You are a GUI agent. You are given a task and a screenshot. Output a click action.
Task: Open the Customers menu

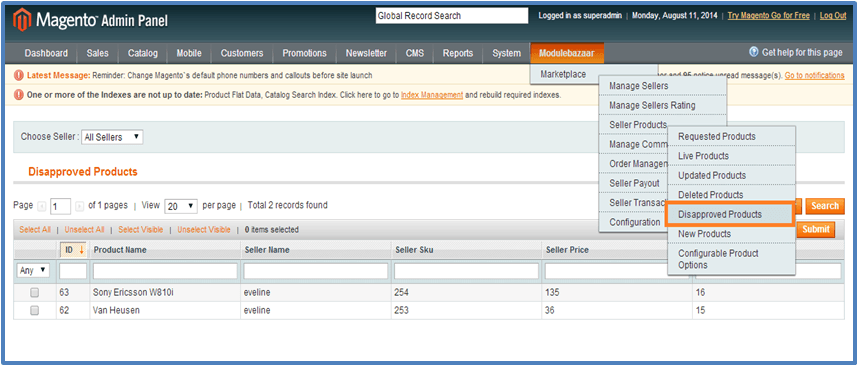pos(242,53)
